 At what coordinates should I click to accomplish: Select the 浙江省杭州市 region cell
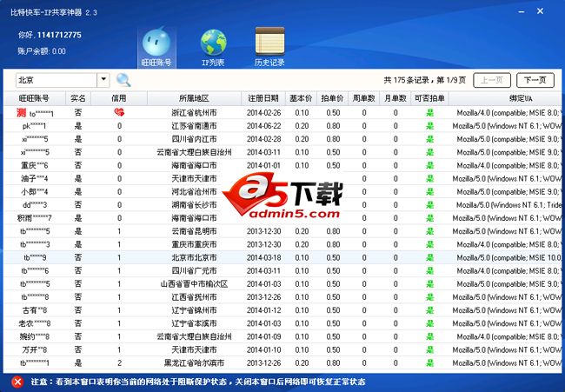(194, 113)
